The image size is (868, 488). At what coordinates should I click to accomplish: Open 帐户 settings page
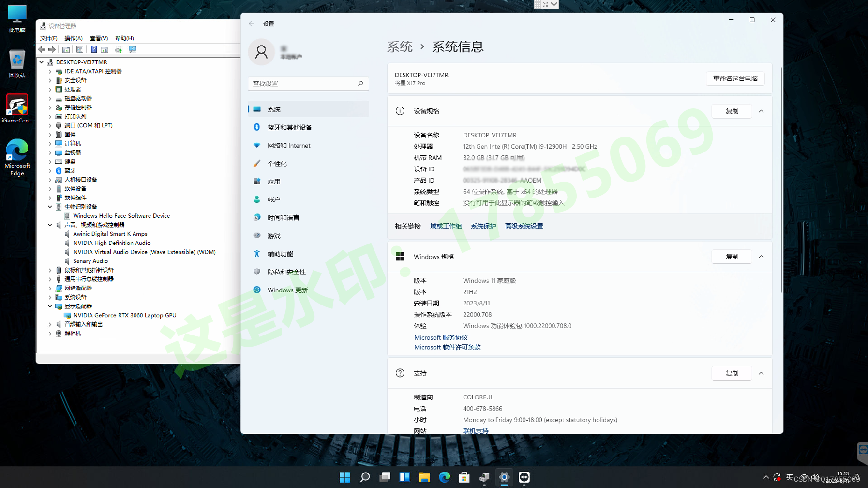click(308, 199)
